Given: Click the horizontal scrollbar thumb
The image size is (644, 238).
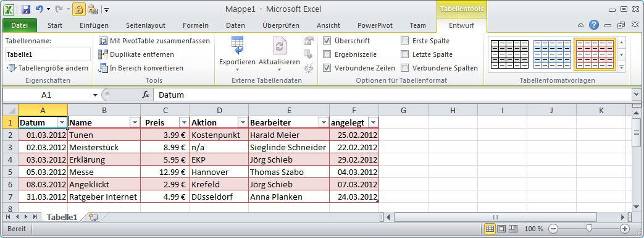Looking at the screenshot, I should [495, 217].
